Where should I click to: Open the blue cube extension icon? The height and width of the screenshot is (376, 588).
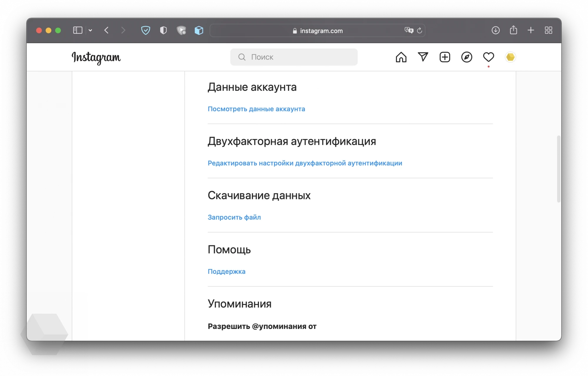pyautogui.click(x=199, y=30)
